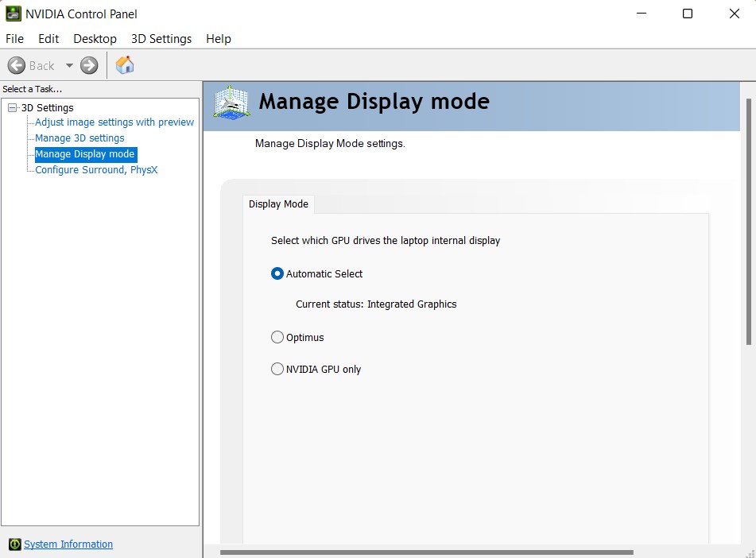Collapse the 3D Settings tree node
756x558 pixels.
point(13,107)
